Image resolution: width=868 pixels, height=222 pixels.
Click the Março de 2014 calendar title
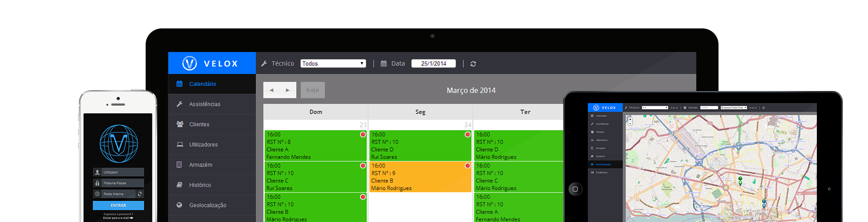471,90
